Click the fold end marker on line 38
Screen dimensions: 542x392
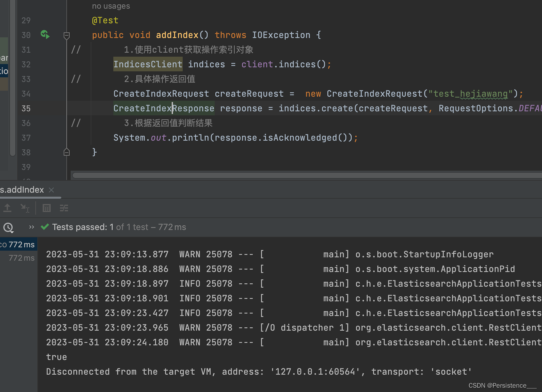[67, 152]
